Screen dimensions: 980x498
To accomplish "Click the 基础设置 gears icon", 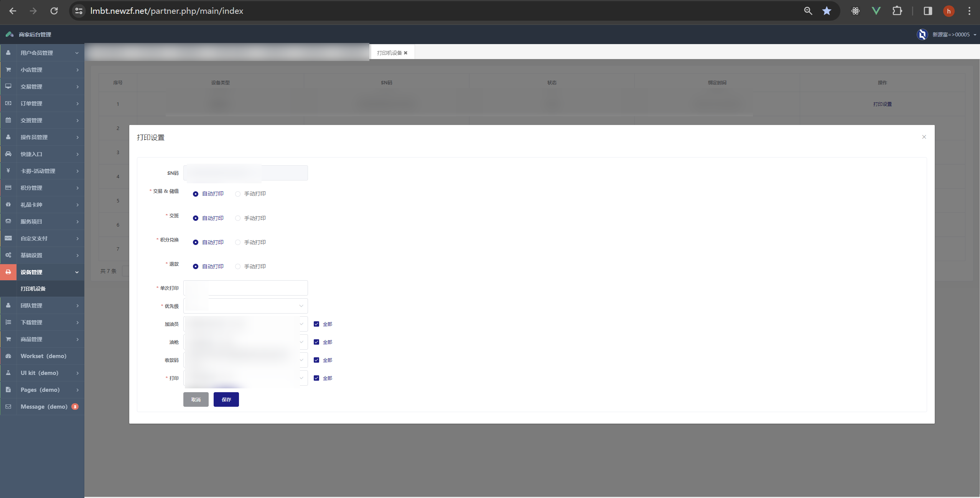I will (x=8, y=255).
